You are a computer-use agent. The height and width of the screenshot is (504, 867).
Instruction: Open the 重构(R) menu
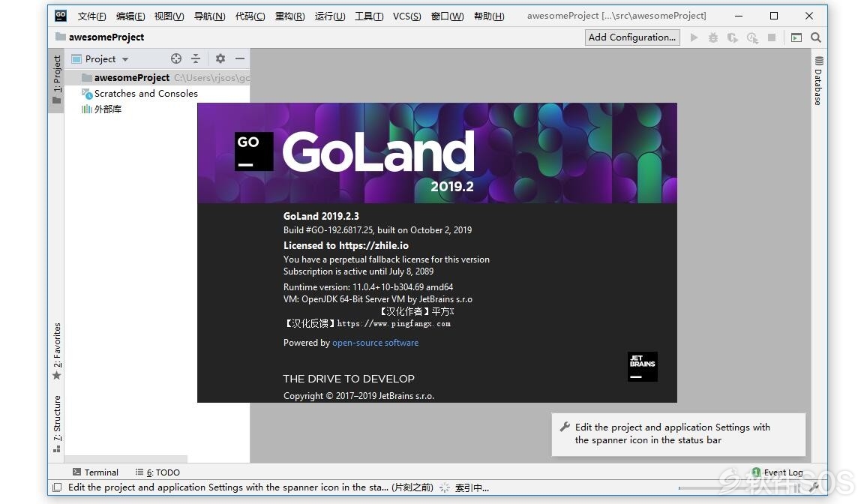[289, 16]
